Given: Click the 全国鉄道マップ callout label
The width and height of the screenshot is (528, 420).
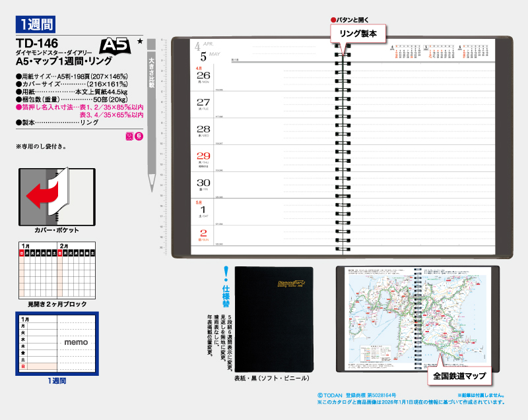Looking at the screenshot, I should point(459,376).
